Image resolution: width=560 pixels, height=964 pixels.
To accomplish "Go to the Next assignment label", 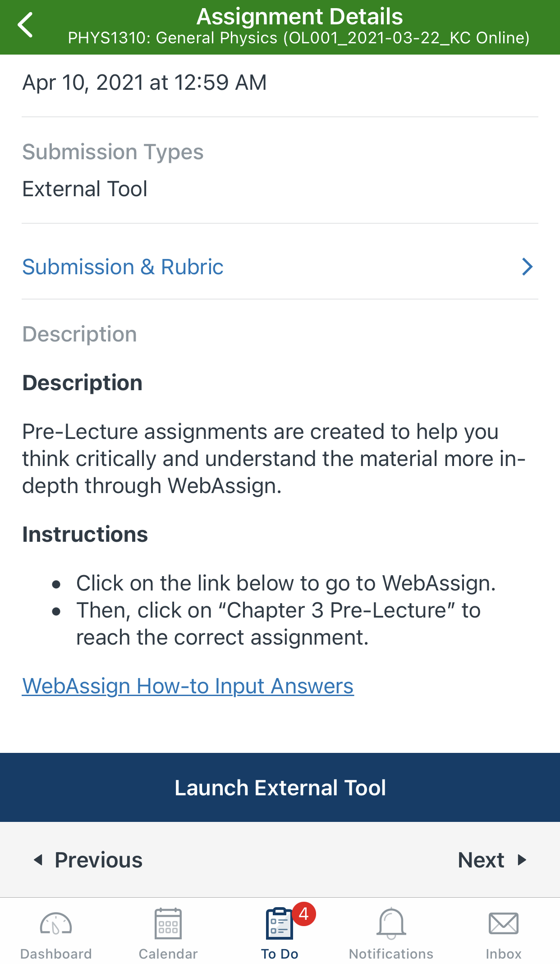I will pos(481,860).
